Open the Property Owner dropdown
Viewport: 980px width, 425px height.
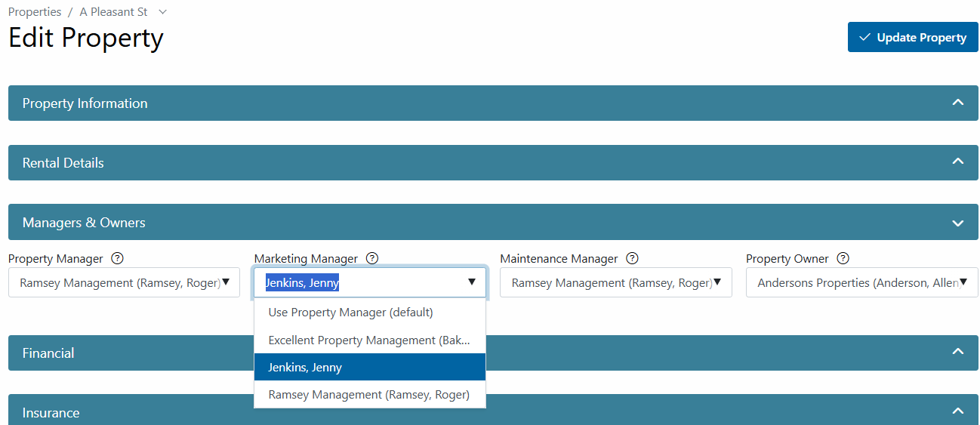point(861,282)
